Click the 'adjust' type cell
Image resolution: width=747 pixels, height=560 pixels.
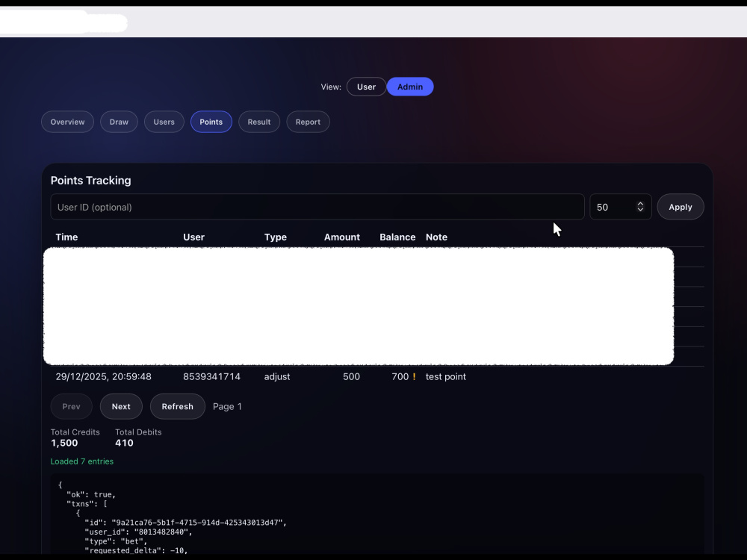(277, 376)
